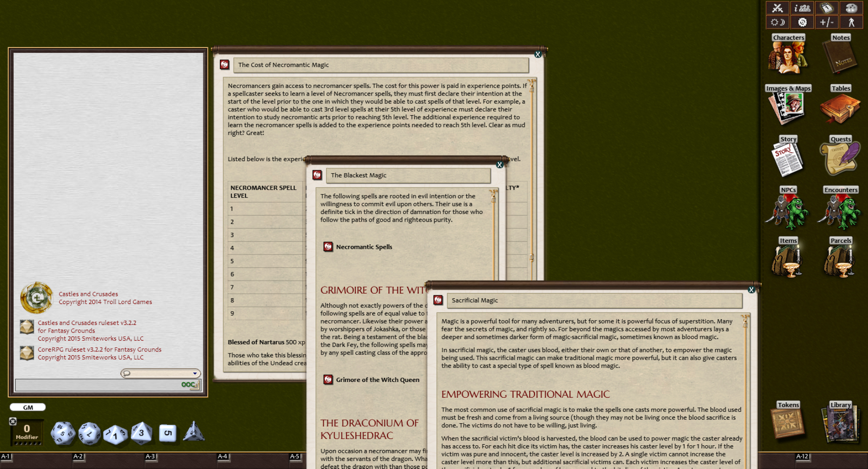Select the character figure icon
Viewport: 868px width, 469px height.
852,22
